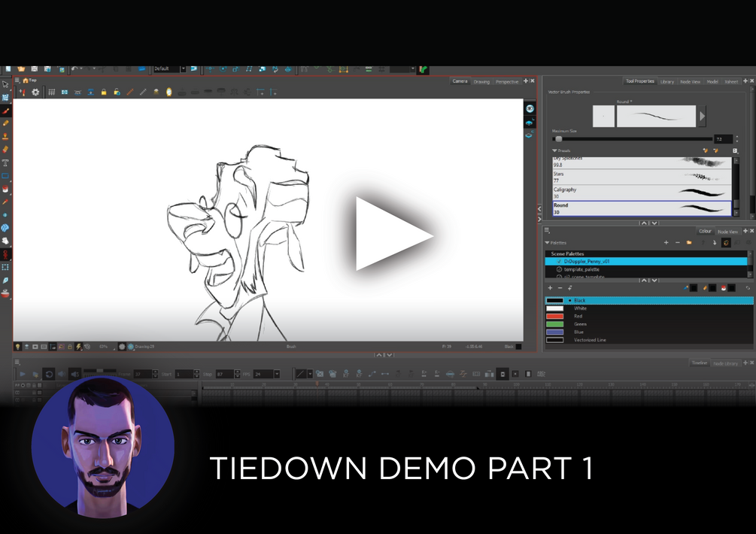Click the gold mirror icon in Camera toolbar
The height and width of the screenshot is (534, 756).
coord(169,92)
